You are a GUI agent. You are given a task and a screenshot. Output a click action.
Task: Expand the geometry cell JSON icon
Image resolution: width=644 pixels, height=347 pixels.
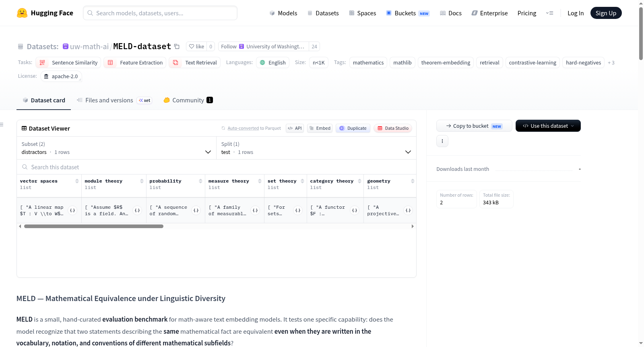(408, 210)
